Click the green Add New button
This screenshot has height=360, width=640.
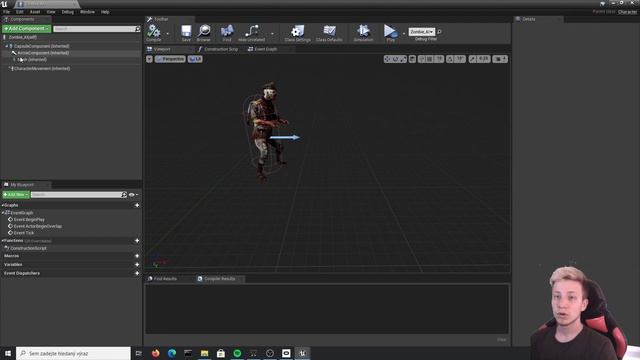click(16, 195)
